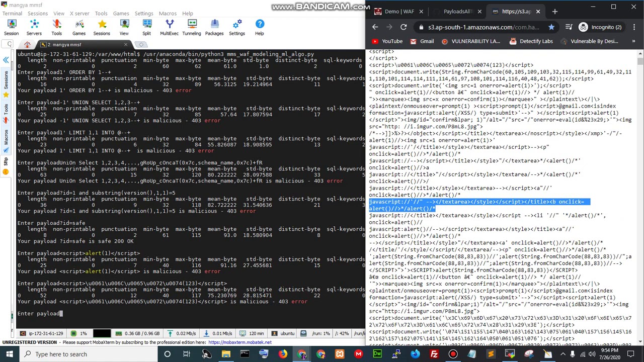Open the Vulnerable By Desi... bookmark
This screenshot has width=644, height=362.
point(589,41)
